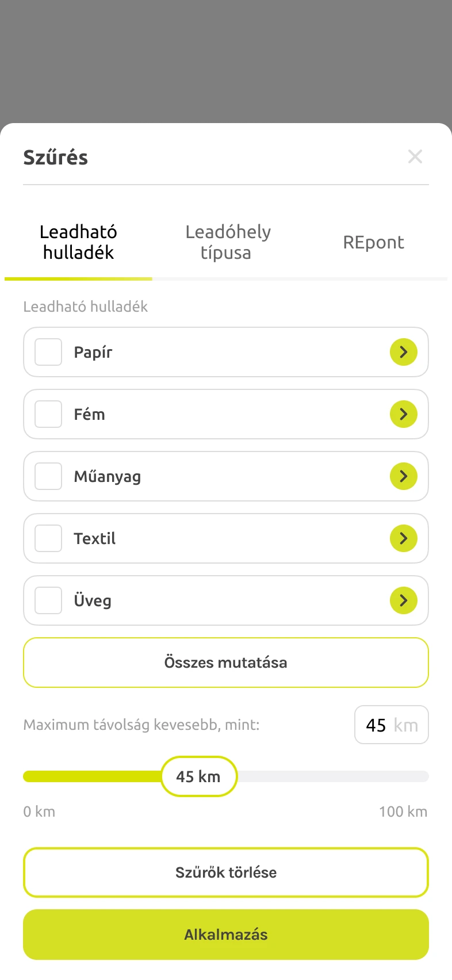Apply filters with Alkalmazás button
Screen dimensions: 452x980
pos(226,935)
